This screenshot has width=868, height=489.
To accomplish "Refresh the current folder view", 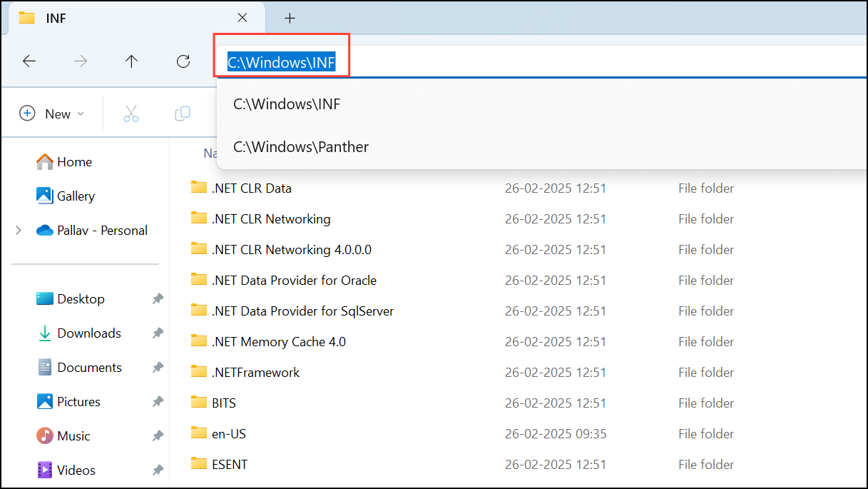I will [183, 61].
